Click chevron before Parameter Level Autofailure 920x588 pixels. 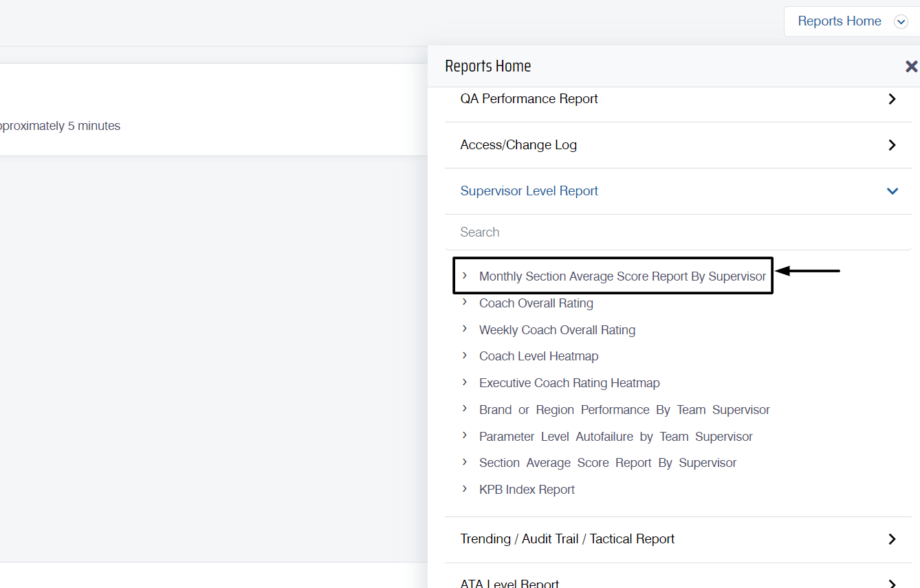[465, 435]
